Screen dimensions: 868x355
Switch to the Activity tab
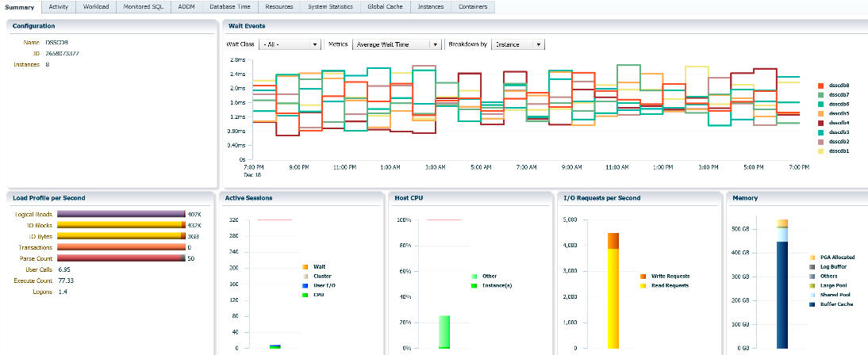tap(58, 7)
